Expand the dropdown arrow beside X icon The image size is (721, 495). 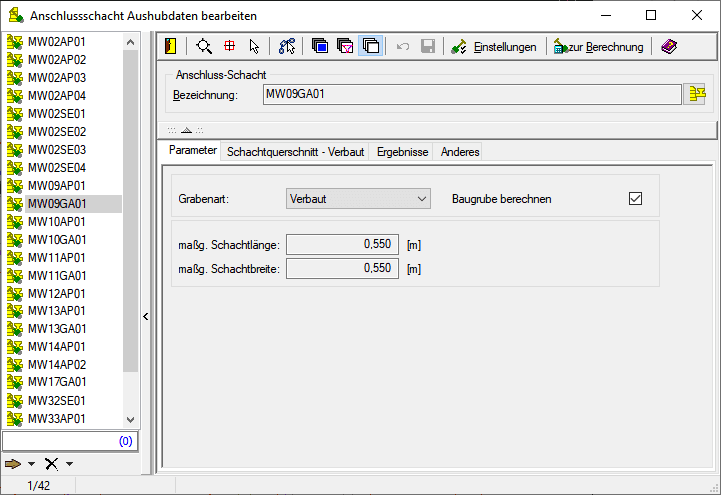[x=70, y=464]
